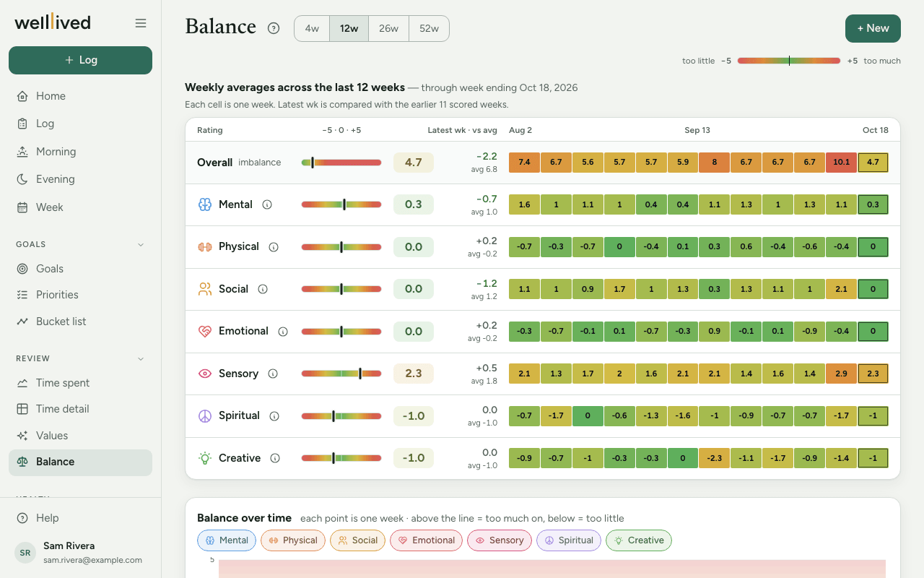
Task: Open Time spent in the sidebar
Action: pyautogui.click(x=80, y=383)
